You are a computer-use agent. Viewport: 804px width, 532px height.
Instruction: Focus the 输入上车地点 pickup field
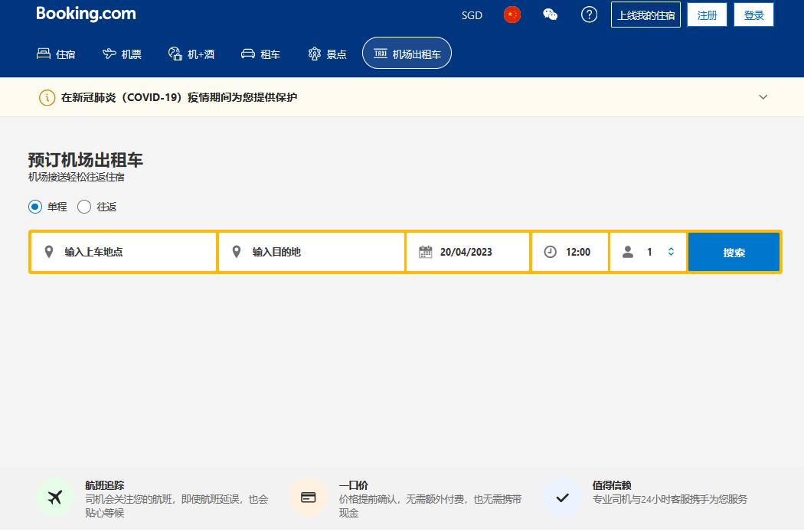pos(123,252)
